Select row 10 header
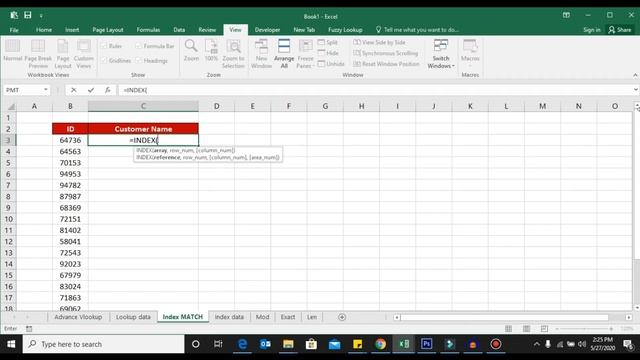Screen dimensions: 640x360 [8, 219]
